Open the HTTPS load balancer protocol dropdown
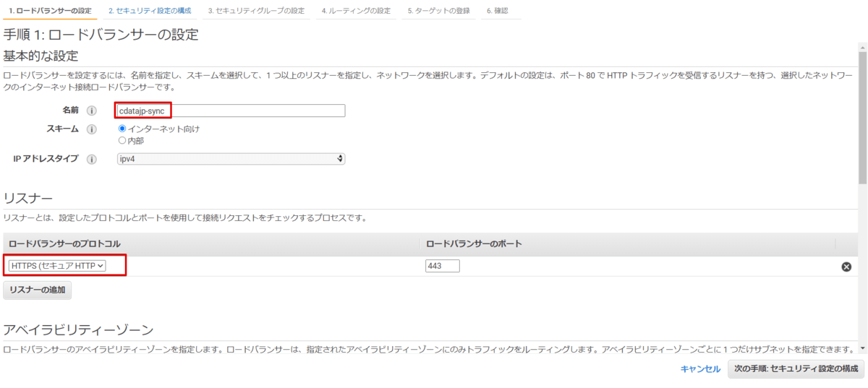 (x=58, y=266)
